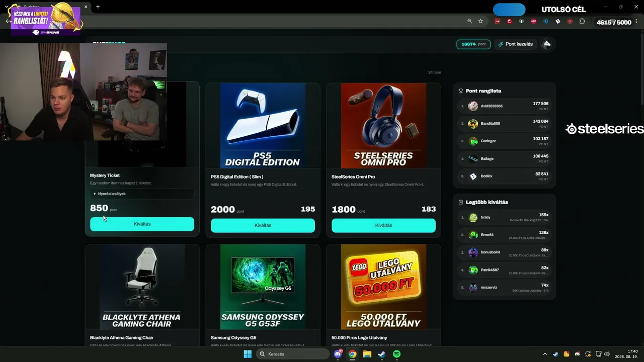Click mrszerviz's avatar icon
This screenshot has height=362, width=644.
pyautogui.click(x=473, y=288)
